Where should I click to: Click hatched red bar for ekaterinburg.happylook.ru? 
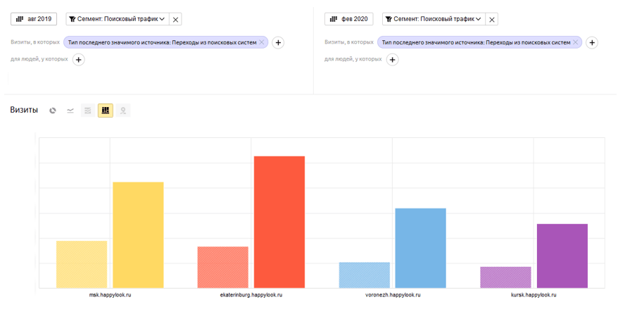(223, 267)
